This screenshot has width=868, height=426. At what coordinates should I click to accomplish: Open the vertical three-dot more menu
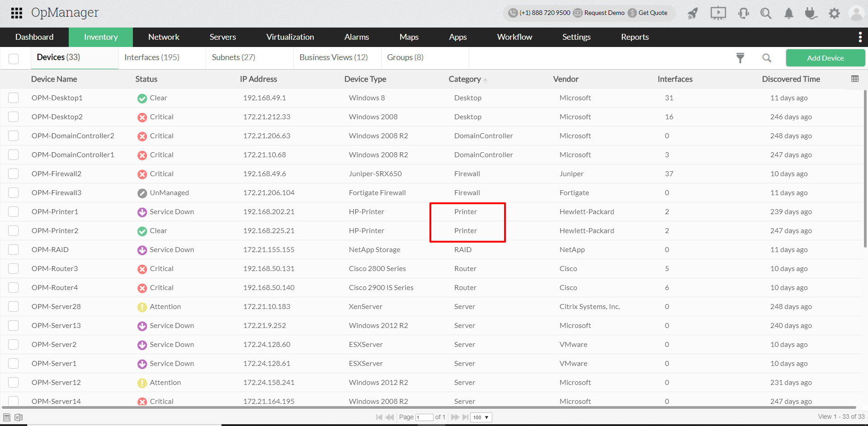tap(860, 37)
